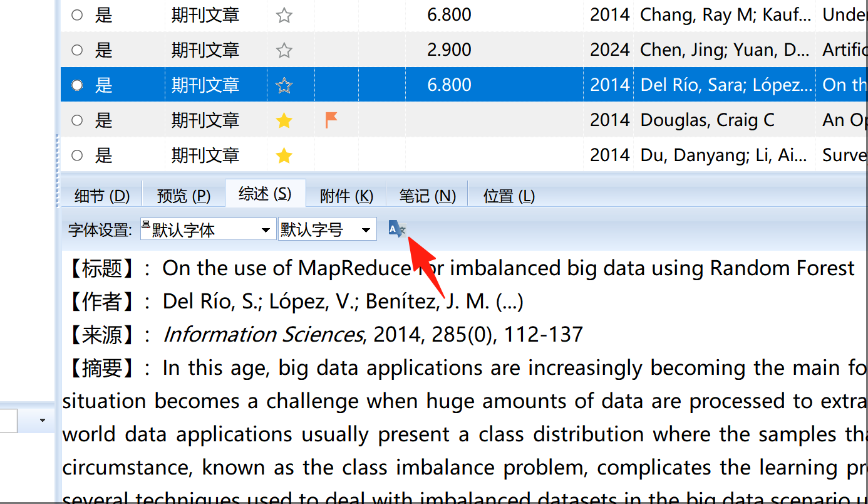
Task: Toggle star for the Del Río, Sara row
Action: click(284, 85)
